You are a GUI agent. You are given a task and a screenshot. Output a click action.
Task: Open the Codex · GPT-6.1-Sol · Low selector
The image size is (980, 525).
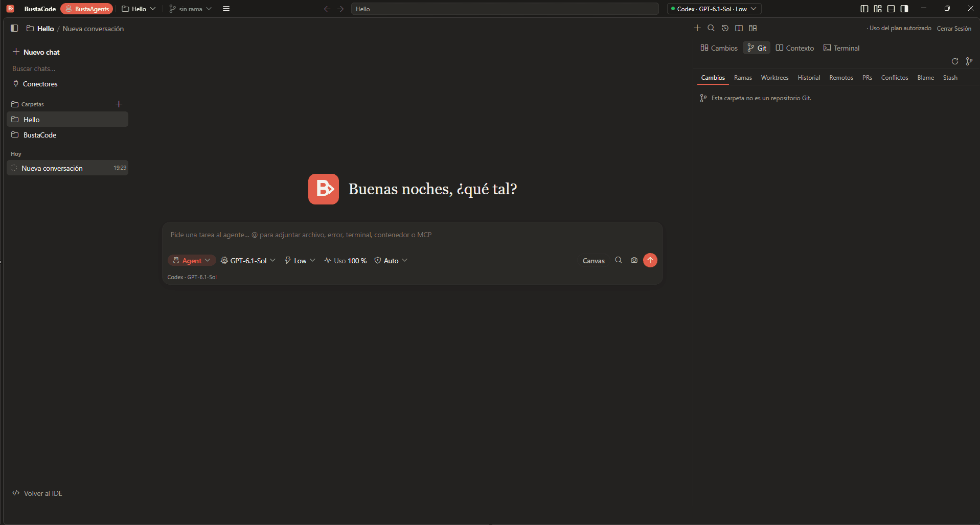tap(714, 9)
